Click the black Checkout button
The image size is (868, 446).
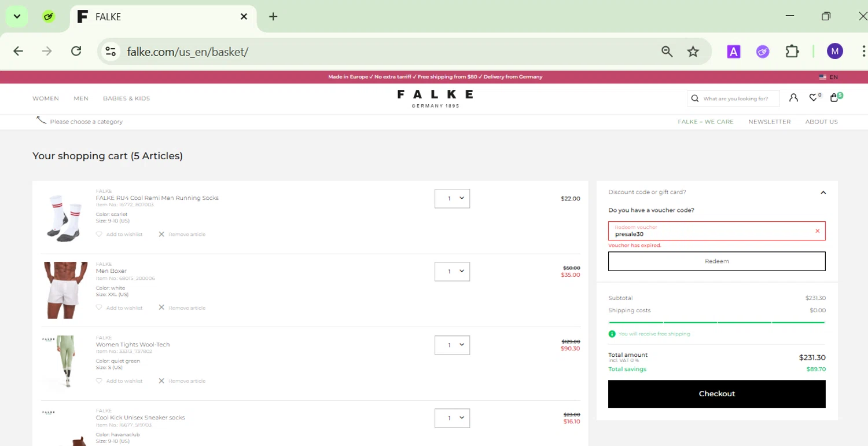tap(716, 394)
